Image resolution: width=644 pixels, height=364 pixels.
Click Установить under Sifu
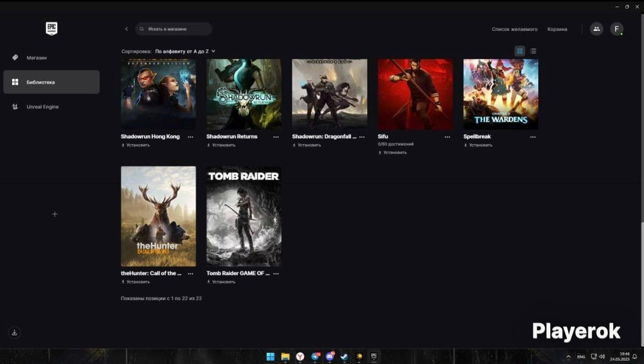pos(392,153)
